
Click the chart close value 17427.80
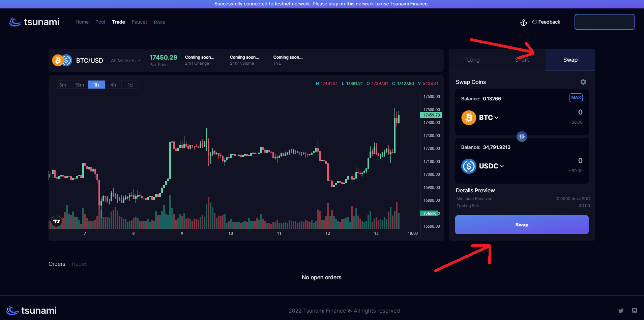405,84
